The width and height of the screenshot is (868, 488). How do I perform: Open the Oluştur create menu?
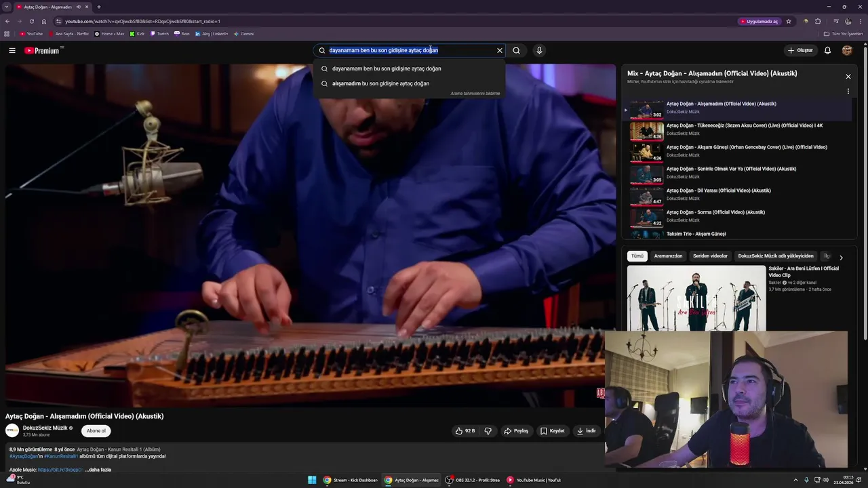tap(800, 50)
